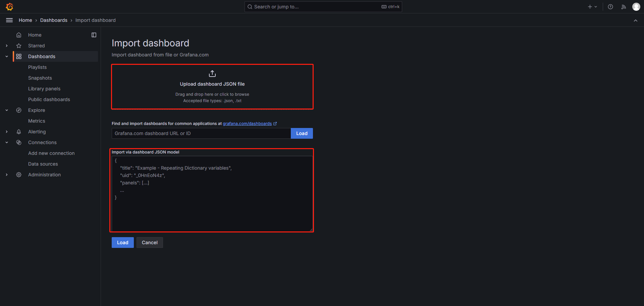Select Dashboards in sidebar
The image size is (644, 306).
point(42,56)
